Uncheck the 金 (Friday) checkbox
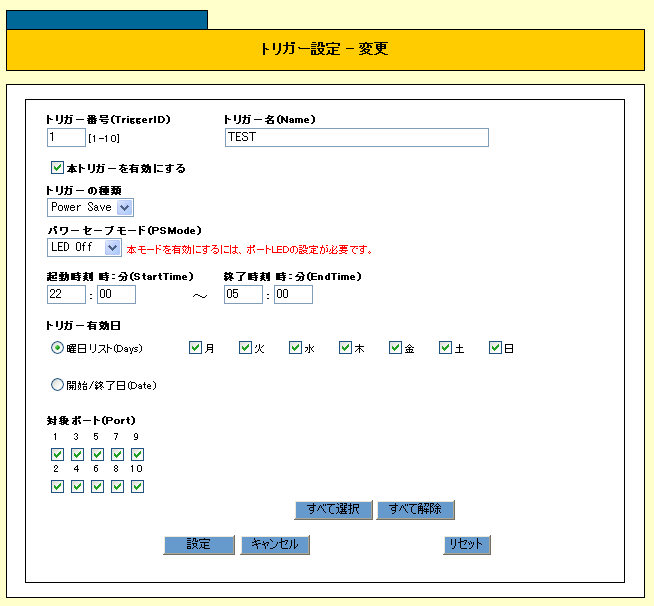Image resolution: width=654 pixels, height=606 pixels. (395, 347)
